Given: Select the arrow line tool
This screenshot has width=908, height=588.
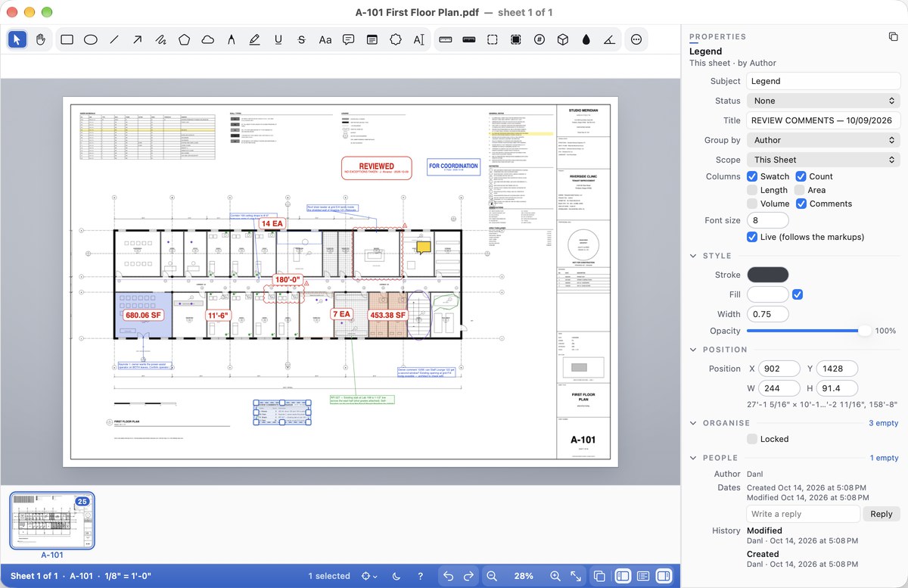Looking at the screenshot, I should [x=138, y=39].
